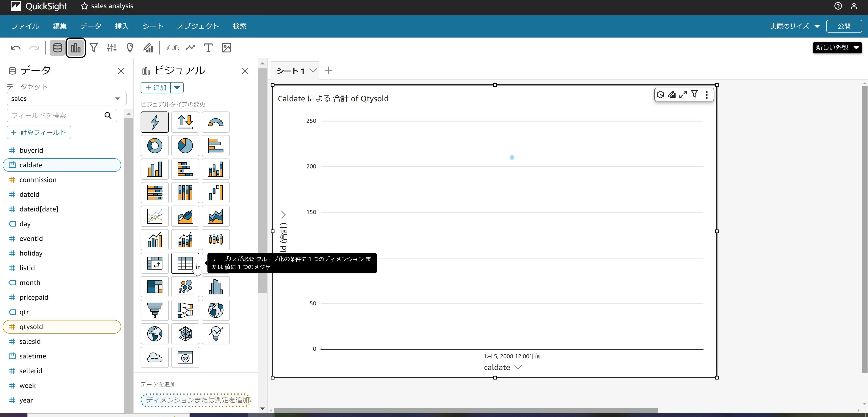Open the Insights lightbulb pane

130,48
